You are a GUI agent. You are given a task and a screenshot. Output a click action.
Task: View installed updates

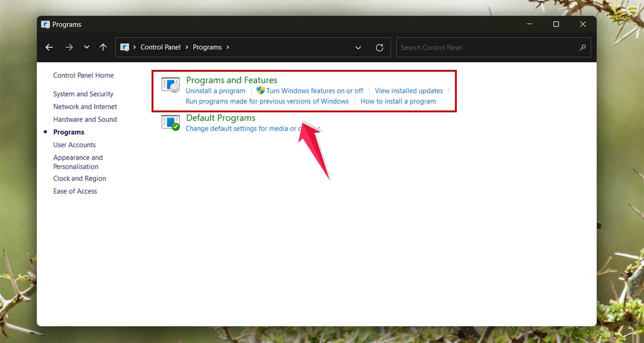(408, 90)
